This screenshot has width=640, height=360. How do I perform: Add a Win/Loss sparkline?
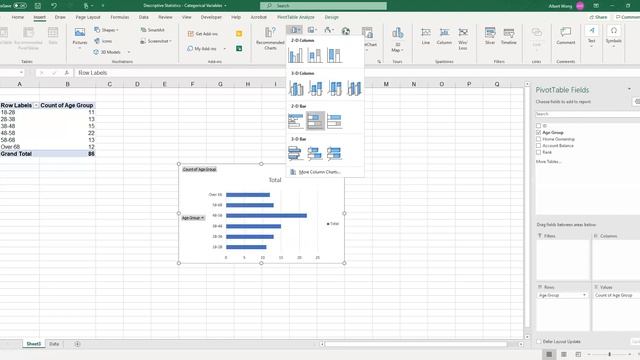(463, 38)
